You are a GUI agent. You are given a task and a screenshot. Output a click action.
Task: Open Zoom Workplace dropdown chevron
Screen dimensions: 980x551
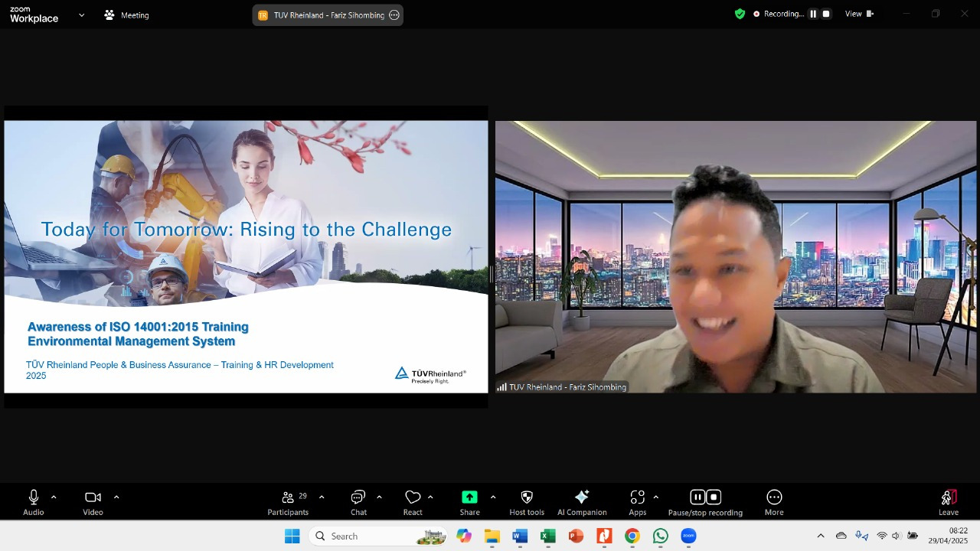point(81,15)
